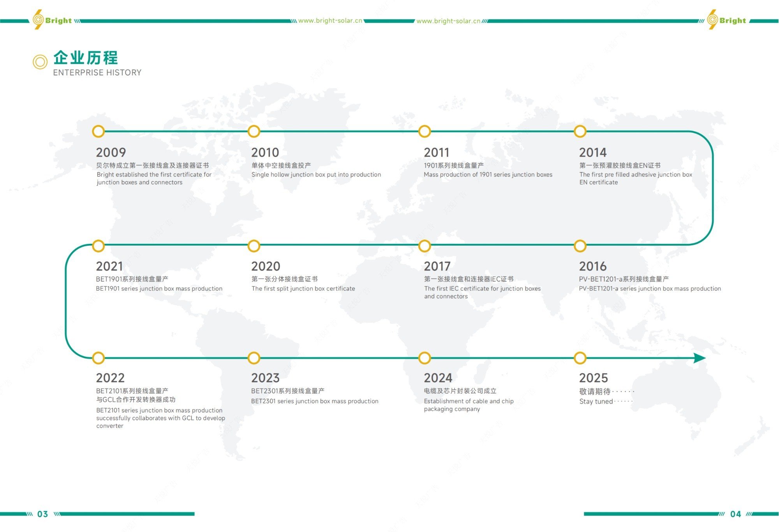Open the left www.bright-solar.cn link
Screen dimensions: 779x532
[330, 21]
